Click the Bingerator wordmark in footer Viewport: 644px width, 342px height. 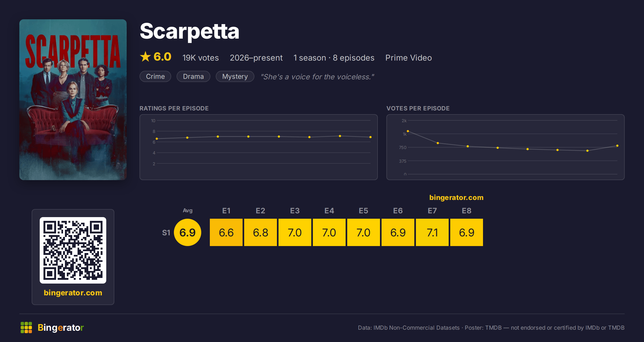[61, 328]
